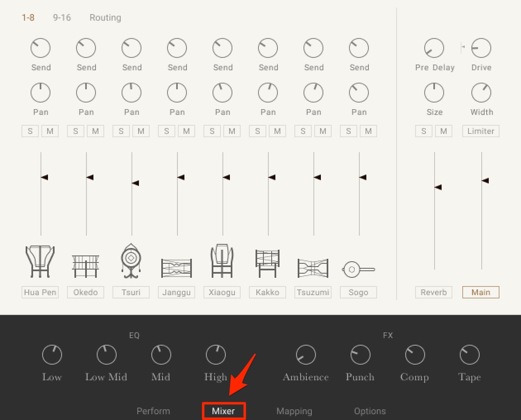Toggle the Limiter on main output

tap(481, 131)
